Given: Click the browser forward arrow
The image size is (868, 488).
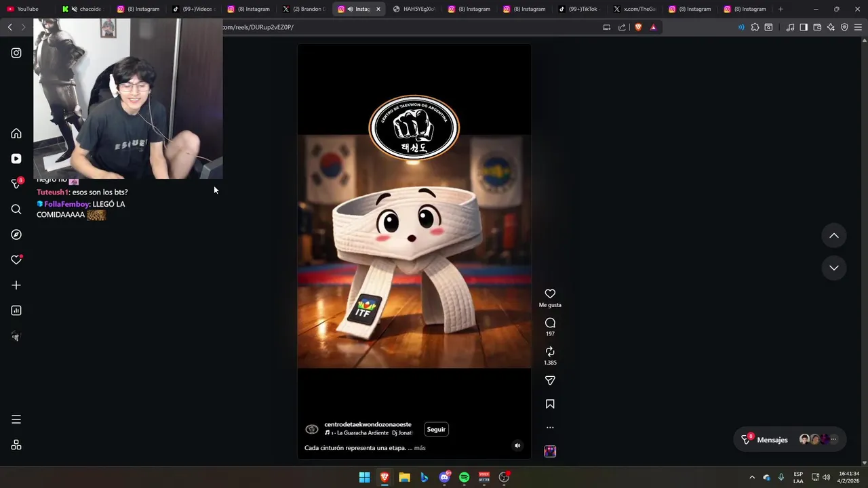Looking at the screenshot, I should pos(23,27).
